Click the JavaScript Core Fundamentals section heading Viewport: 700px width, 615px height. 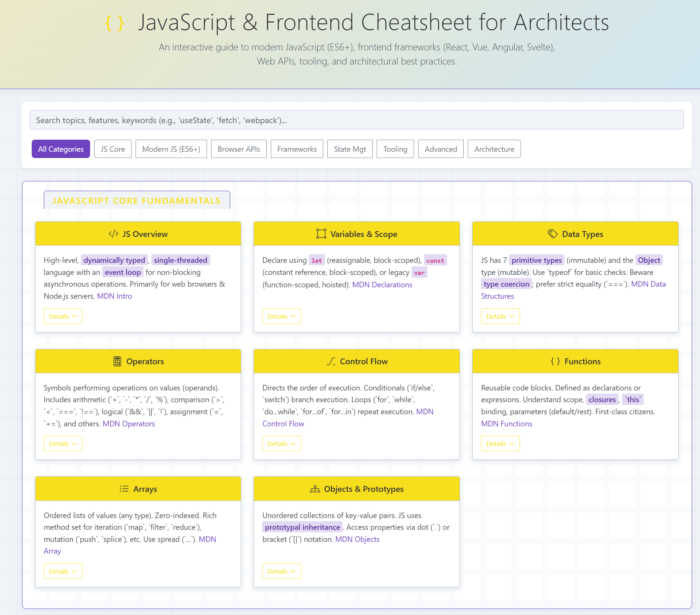point(137,201)
